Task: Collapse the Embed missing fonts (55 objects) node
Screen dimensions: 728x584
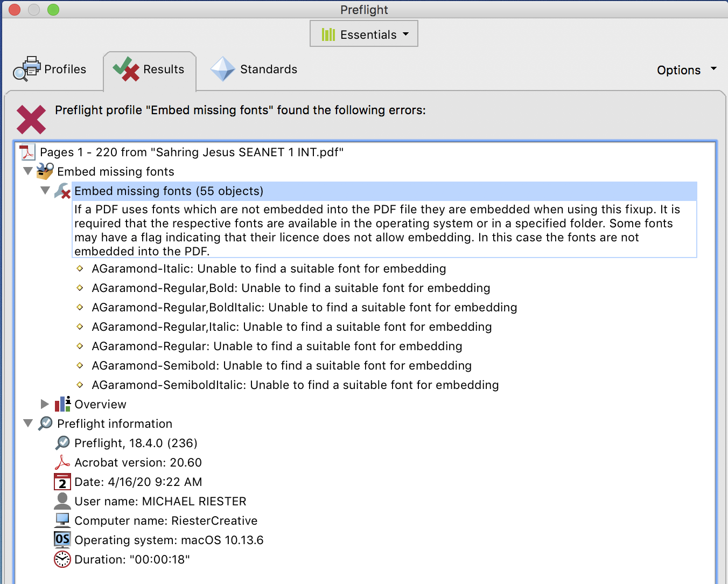Action: pyautogui.click(x=45, y=191)
